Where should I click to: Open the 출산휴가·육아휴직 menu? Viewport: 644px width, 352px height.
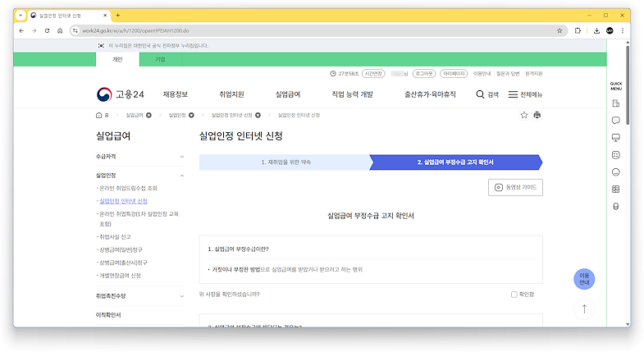pyautogui.click(x=430, y=94)
